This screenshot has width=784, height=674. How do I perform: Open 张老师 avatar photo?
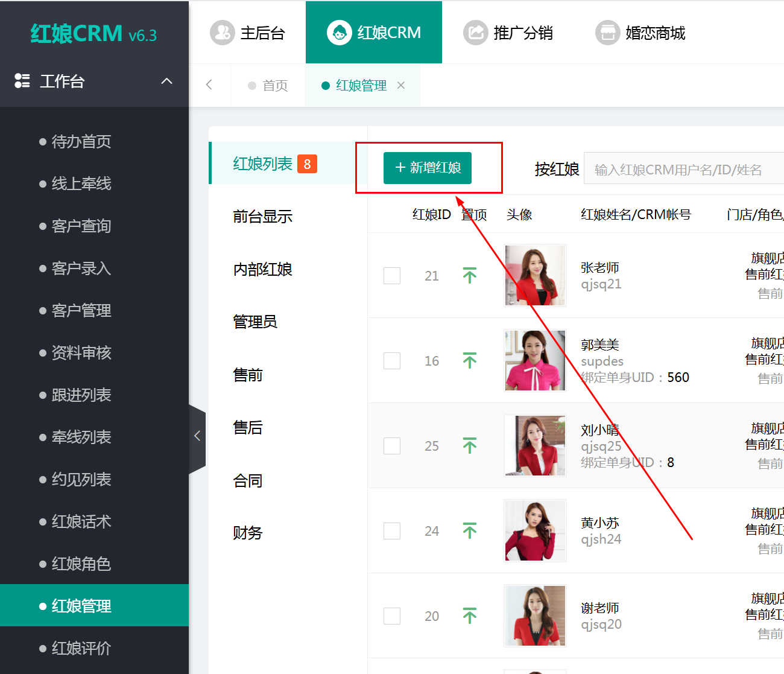pos(535,275)
